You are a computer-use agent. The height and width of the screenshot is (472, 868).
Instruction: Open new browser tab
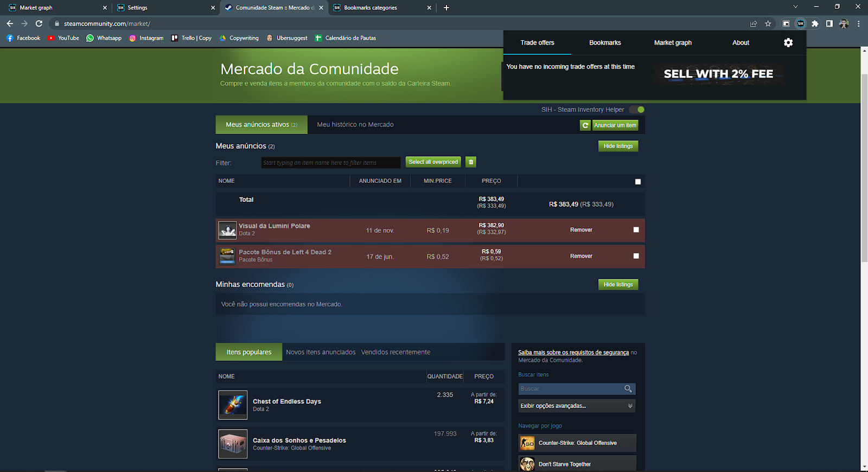click(446, 8)
